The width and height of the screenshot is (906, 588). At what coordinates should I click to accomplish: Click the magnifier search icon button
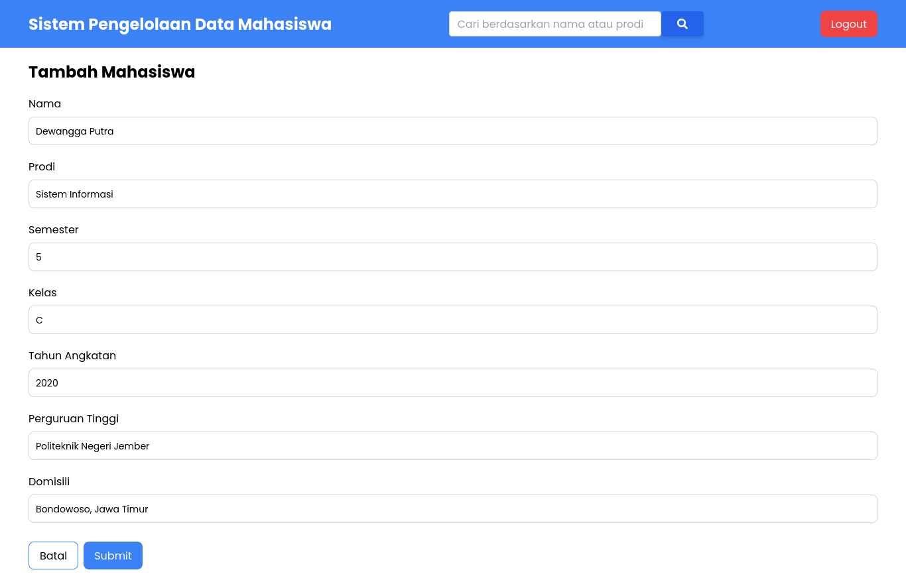[682, 24]
